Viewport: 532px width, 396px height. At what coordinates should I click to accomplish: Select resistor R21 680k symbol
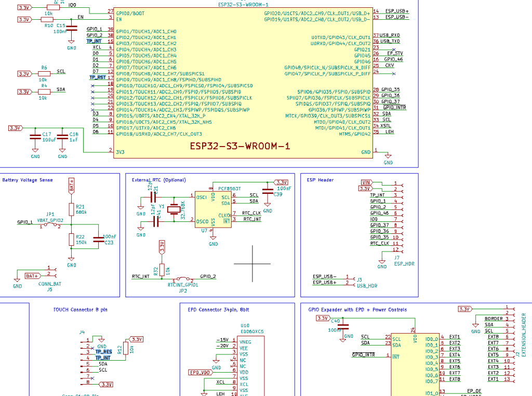click(72, 209)
